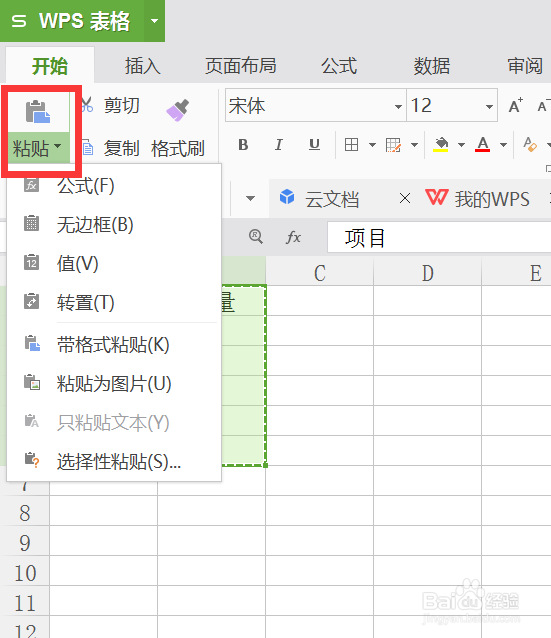Choose 值(V) paste option
Viewport: 551px width, 638px height.
click(114, 264)
